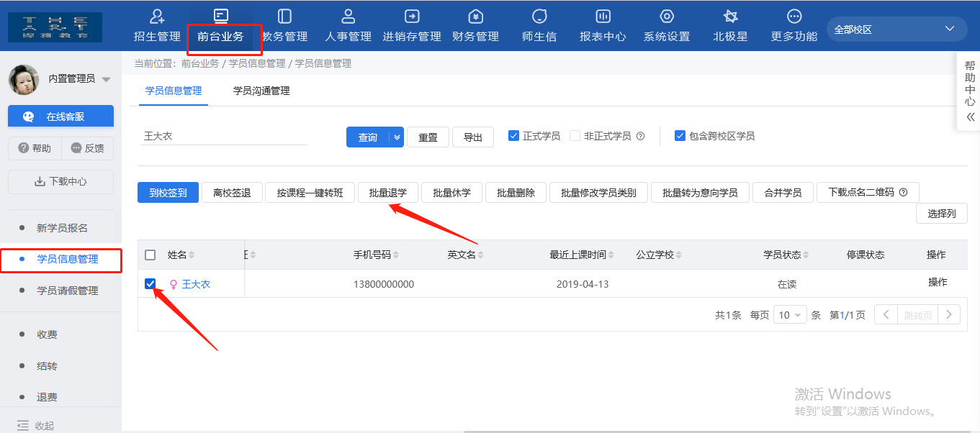Open 师生信 module
The image size is (980, 433).
click(x=539, y=25)
